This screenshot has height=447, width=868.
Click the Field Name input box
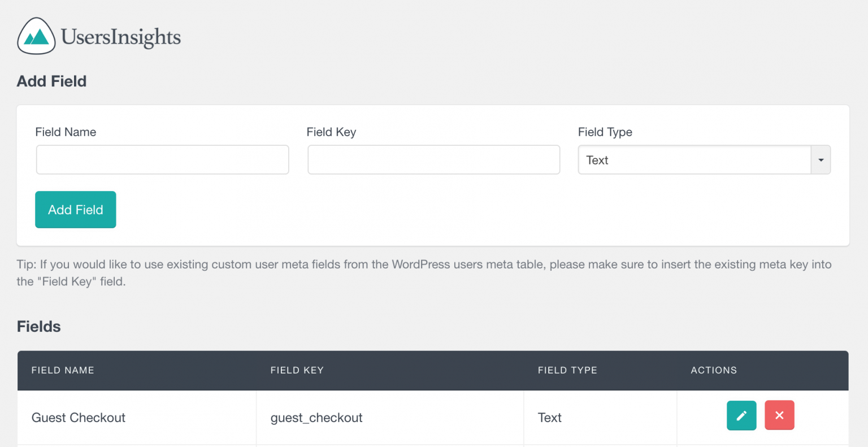tap(162, 160)
